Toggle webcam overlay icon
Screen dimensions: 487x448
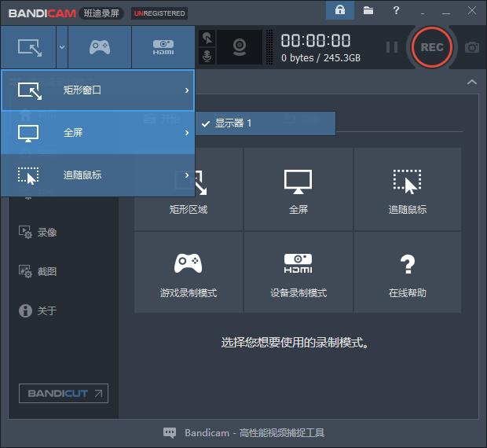[240, 47]
